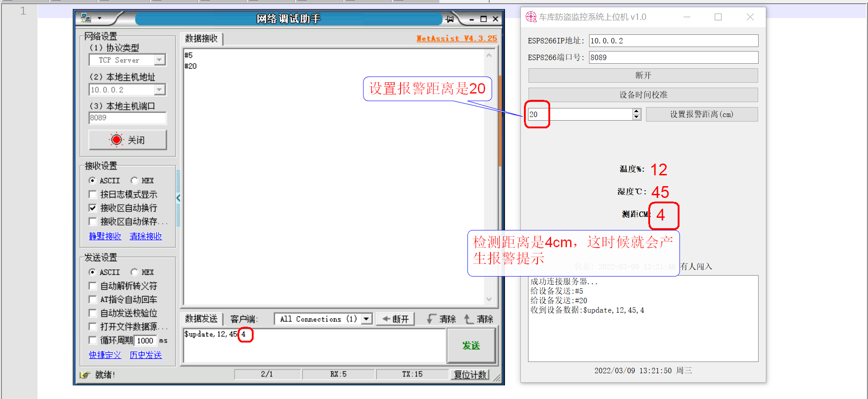Image resolution: width=868 pixels, height=399 pixels.
Task: Enable 循环周期 checkbox
Action: [x=93, y=340]
